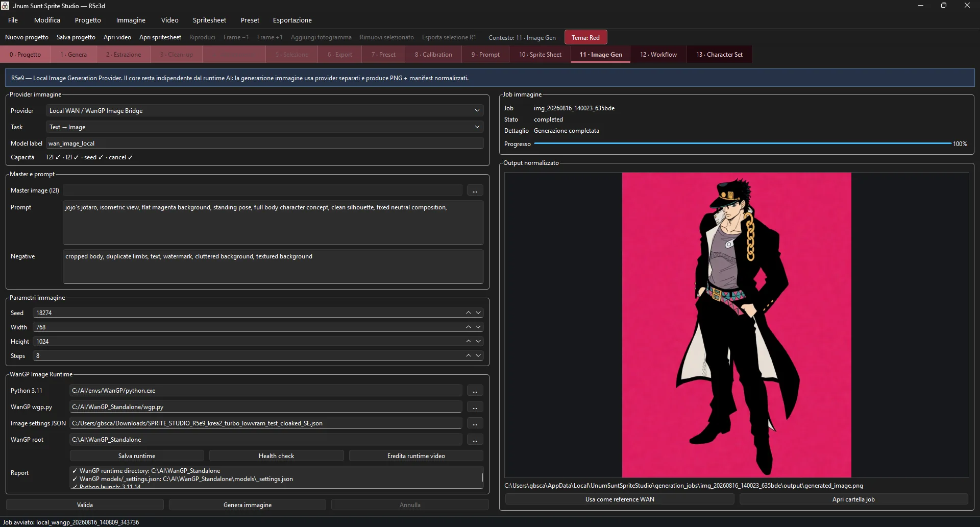Increase the Seed value with up arrow
Viewport: 980px width, 527px height.
[x=468, y=313]
